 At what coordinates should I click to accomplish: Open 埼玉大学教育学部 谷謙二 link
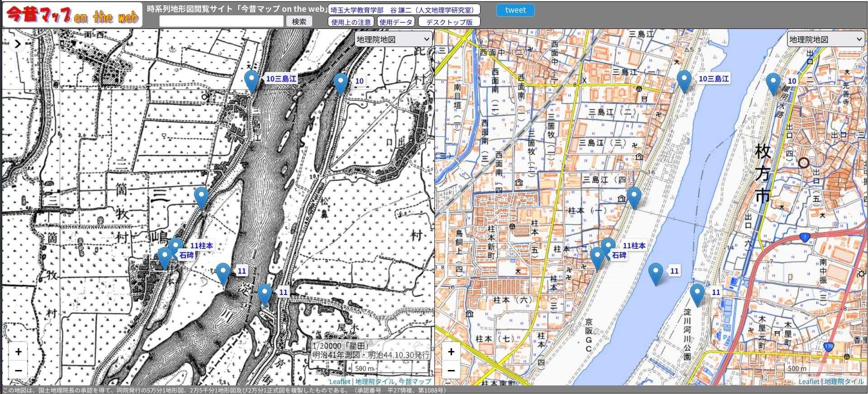404,9
